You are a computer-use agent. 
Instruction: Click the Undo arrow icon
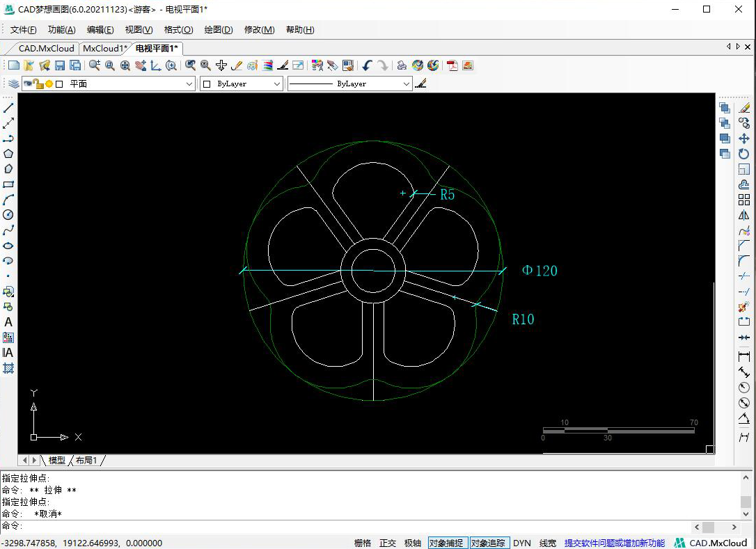pyautogui.click(x=367, y=65)
